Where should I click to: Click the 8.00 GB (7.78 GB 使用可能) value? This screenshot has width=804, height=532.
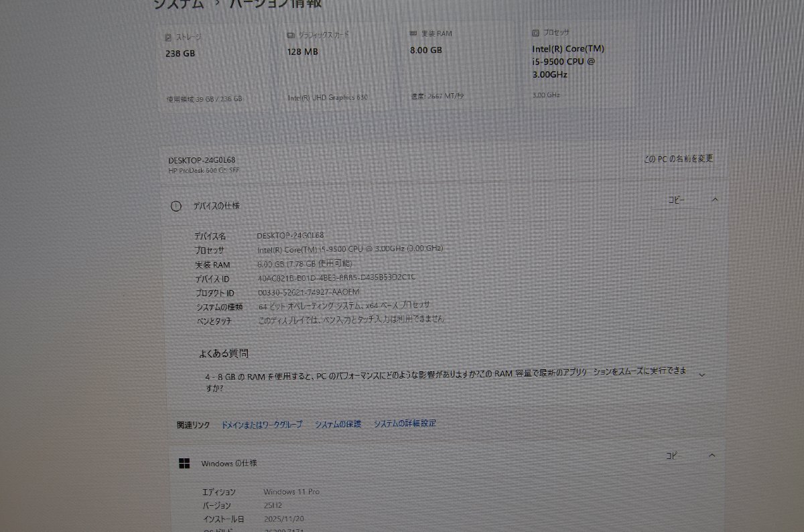click(304, 263)
